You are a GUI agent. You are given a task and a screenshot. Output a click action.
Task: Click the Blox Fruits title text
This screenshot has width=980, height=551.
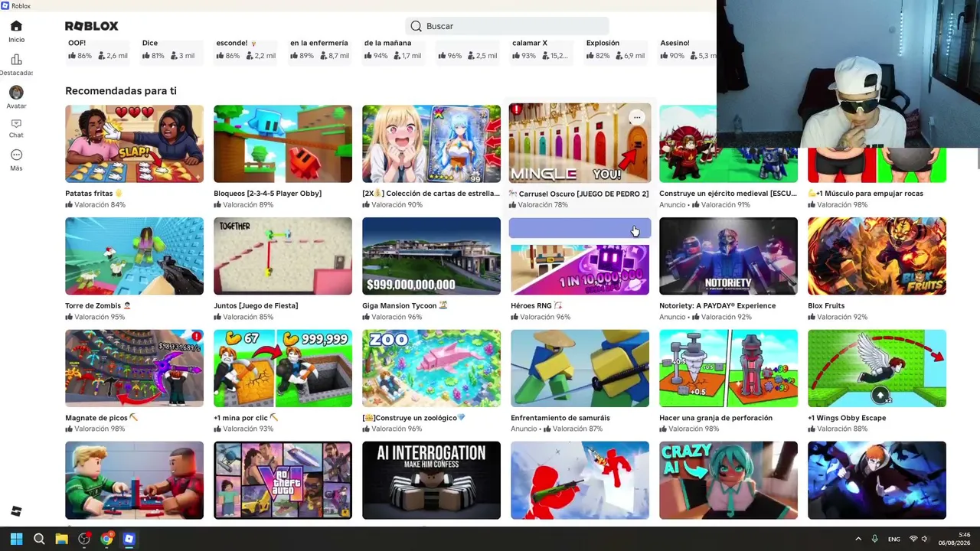click(826, 306)
